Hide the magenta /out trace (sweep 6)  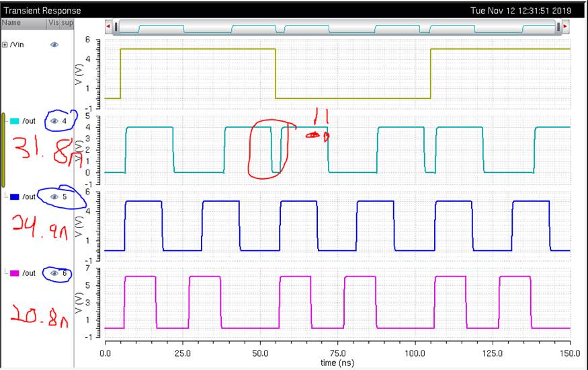point(55,273)
